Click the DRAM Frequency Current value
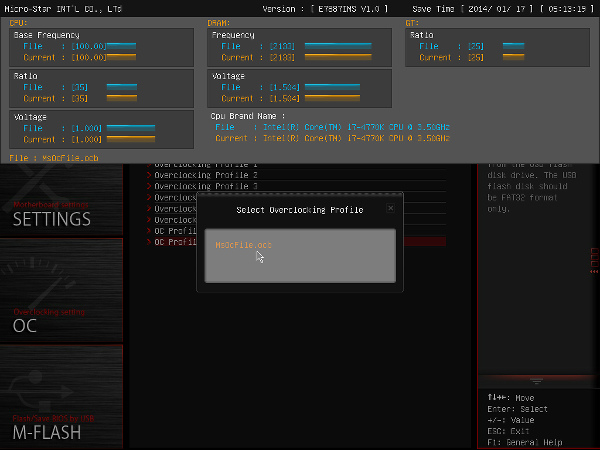600x450 pixels. (x=282, y=57)
